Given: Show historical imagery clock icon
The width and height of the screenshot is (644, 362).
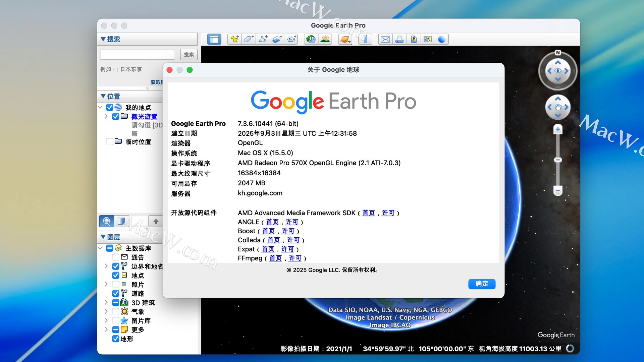Looking at the screenshot, I should tap(311, 39).
